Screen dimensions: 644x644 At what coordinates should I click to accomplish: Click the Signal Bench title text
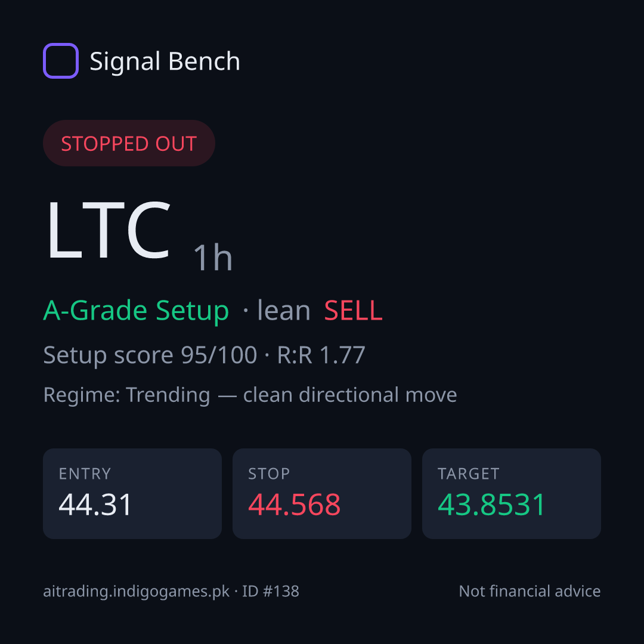(x=165, y=61)
